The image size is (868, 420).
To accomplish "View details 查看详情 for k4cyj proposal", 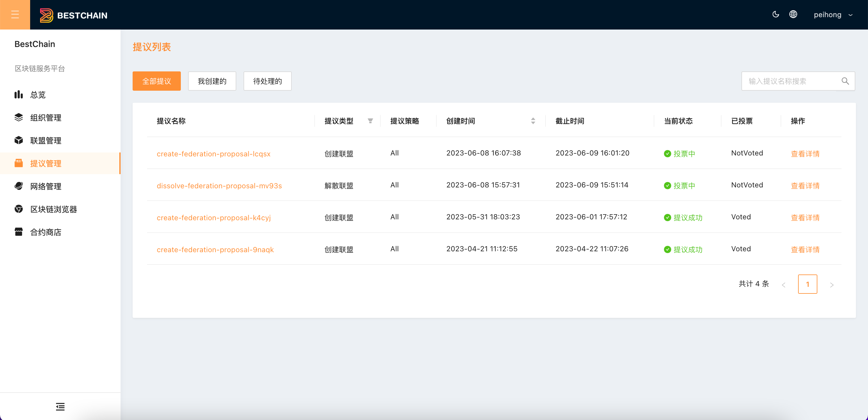I will (805, 218).
